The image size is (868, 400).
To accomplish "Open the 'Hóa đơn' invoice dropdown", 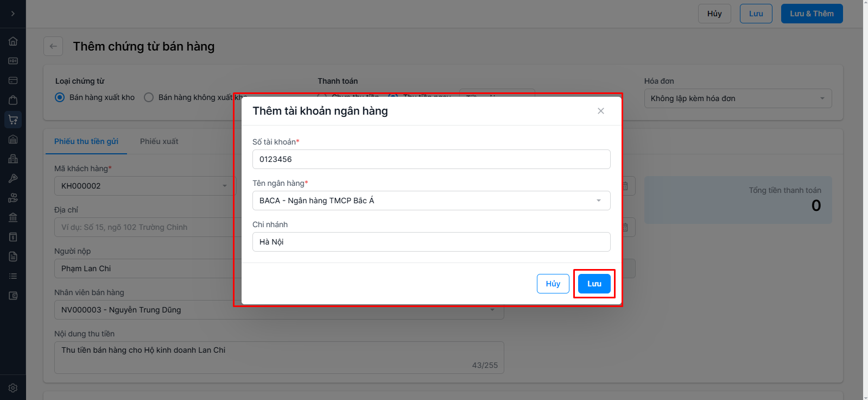I will tap(737, 98).
